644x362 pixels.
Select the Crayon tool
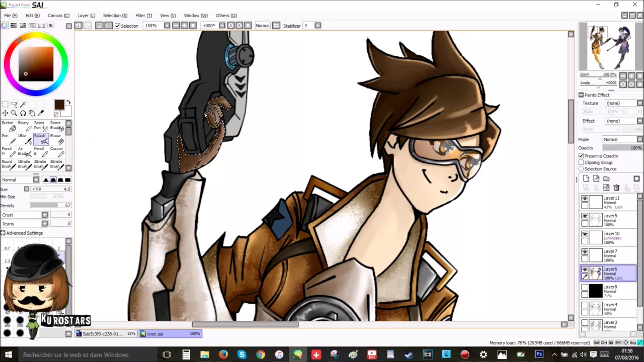(56, 151)
